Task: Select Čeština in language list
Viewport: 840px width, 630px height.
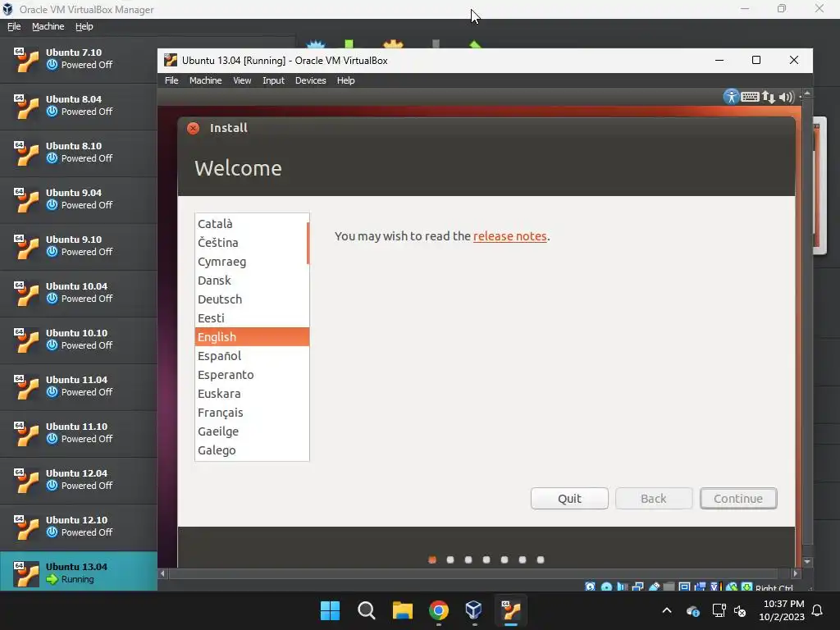Action: point(251,243)
